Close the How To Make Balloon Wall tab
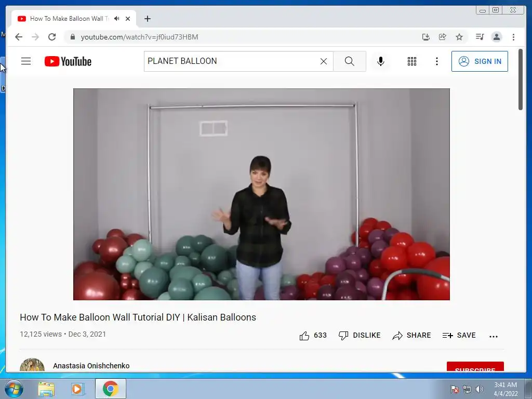532x399 pixels. [128, 19]
